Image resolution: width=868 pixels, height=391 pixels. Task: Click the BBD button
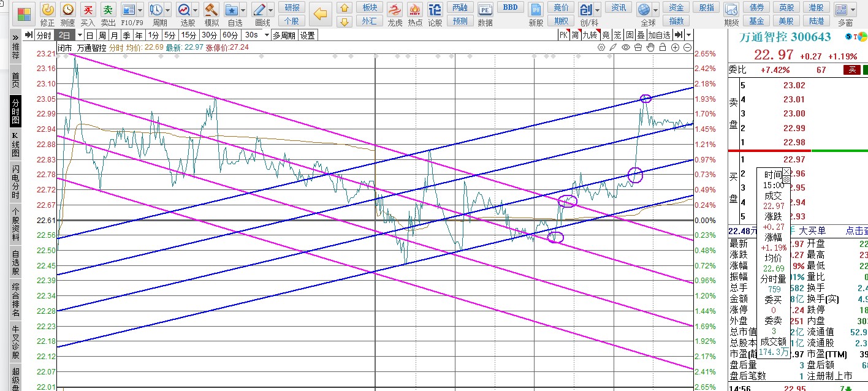(x=509, y=7)
